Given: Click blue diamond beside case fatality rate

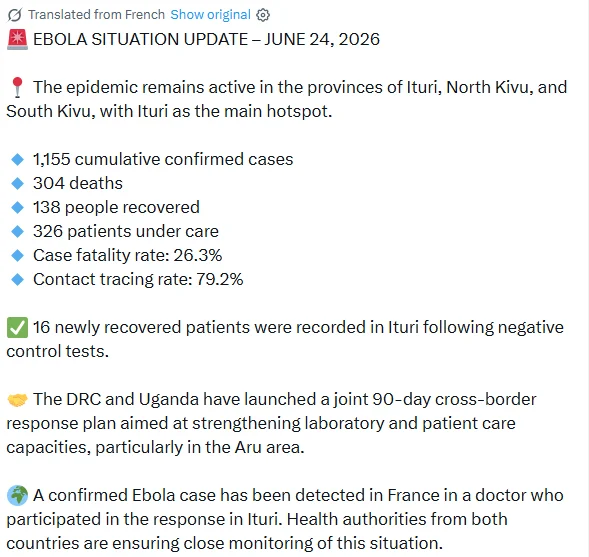Looking at the screenshot, I should pyautogui.click(x=17, y=255).
